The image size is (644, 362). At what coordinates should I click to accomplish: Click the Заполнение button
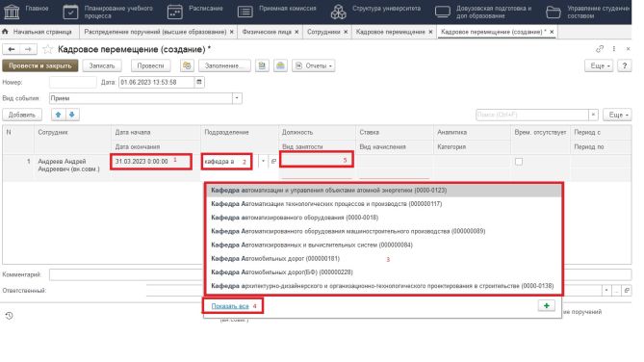click(x=224, y=65)
